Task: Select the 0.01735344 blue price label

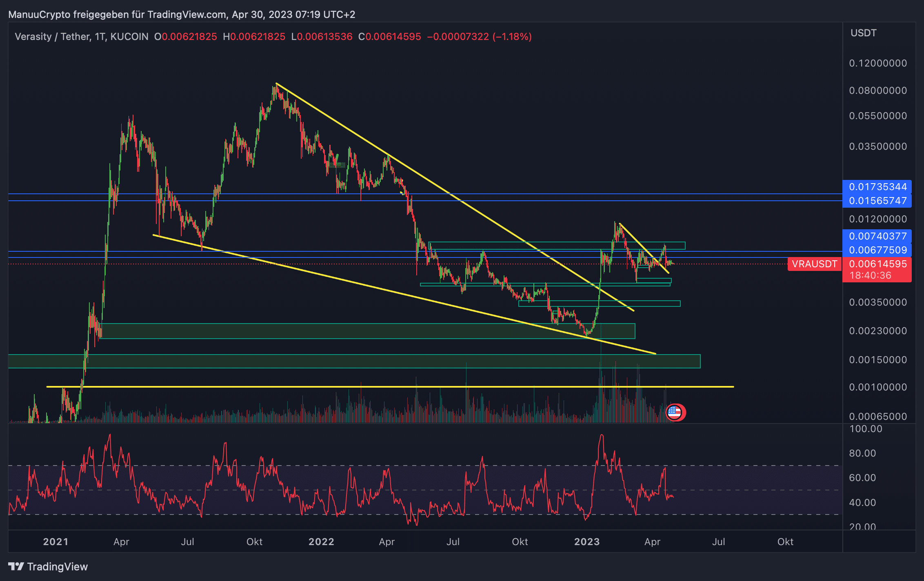Action: pyautogui.click(x=877, y=187)
